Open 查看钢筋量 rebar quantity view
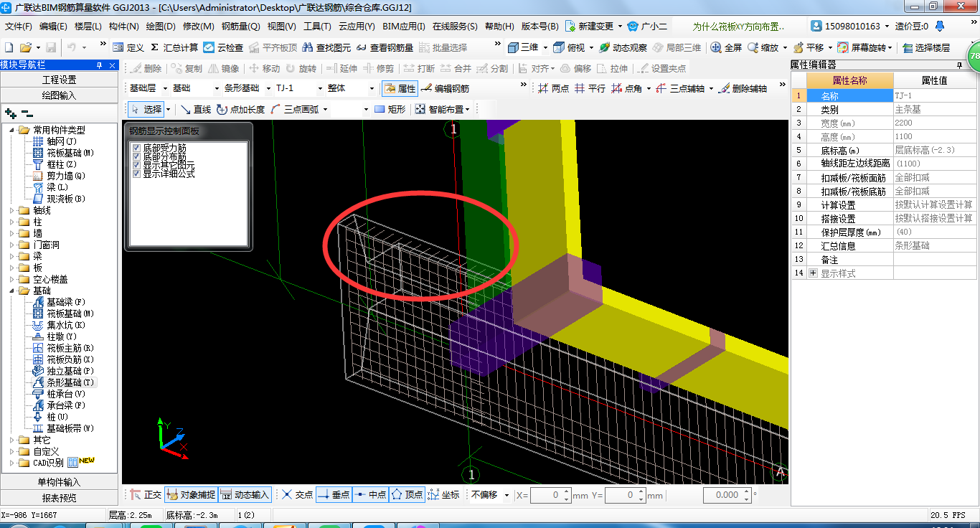Image resolution: width=980 pixels, height=528 pixels. 385,47
